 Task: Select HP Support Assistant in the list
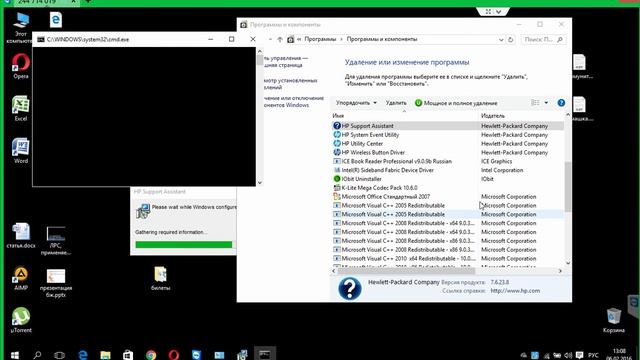point(448,126)
